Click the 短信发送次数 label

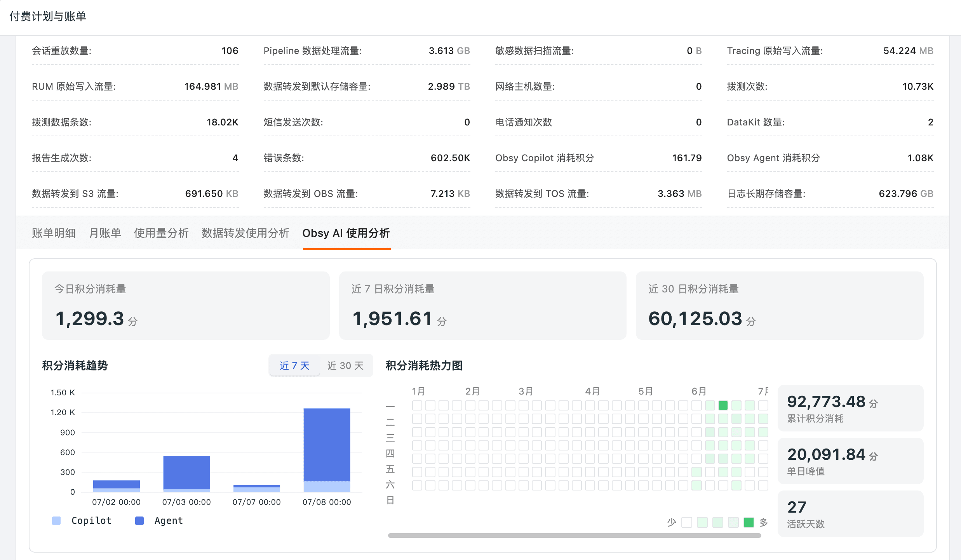pos(293,122)
